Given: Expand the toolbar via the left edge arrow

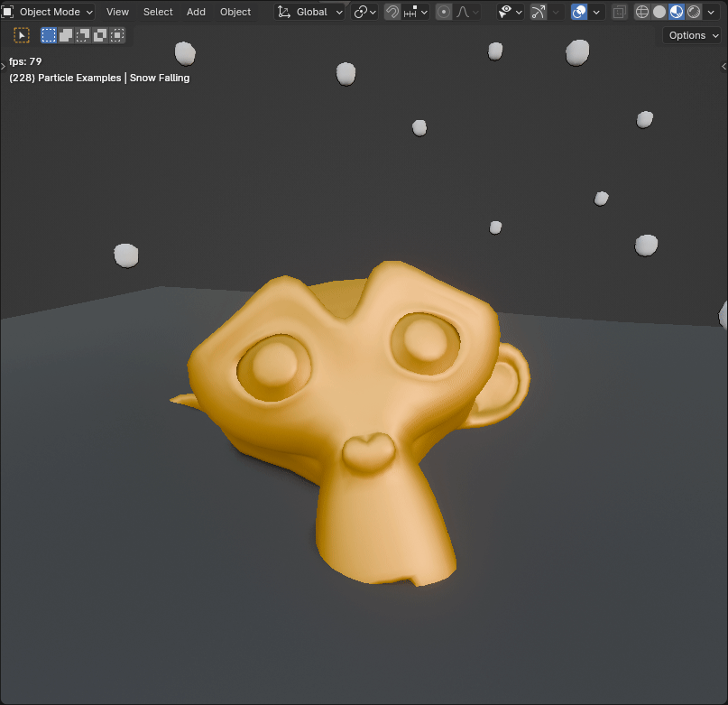Looking at the screenshot, I should (x=3, y=67).
